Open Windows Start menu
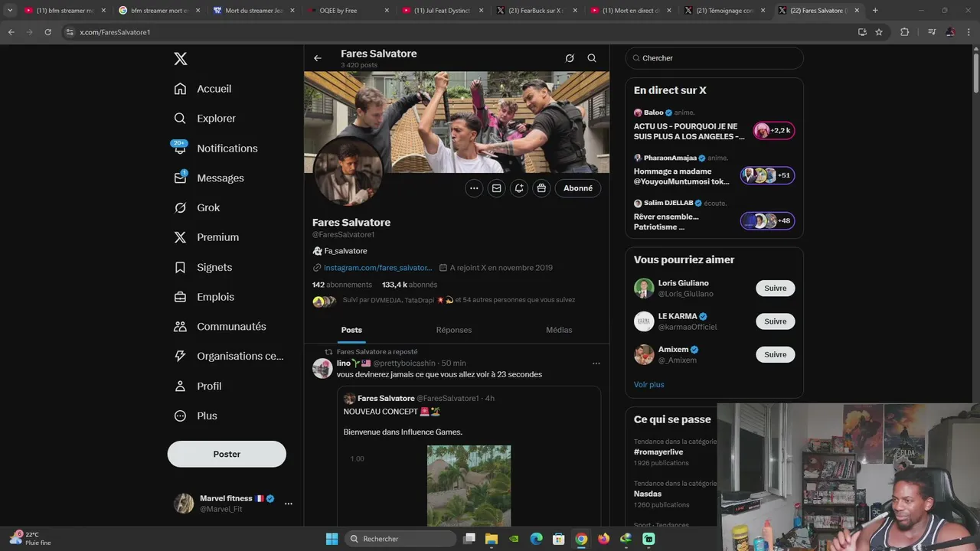This screenshot has width=980, height=551. click(x=332, y=539)
